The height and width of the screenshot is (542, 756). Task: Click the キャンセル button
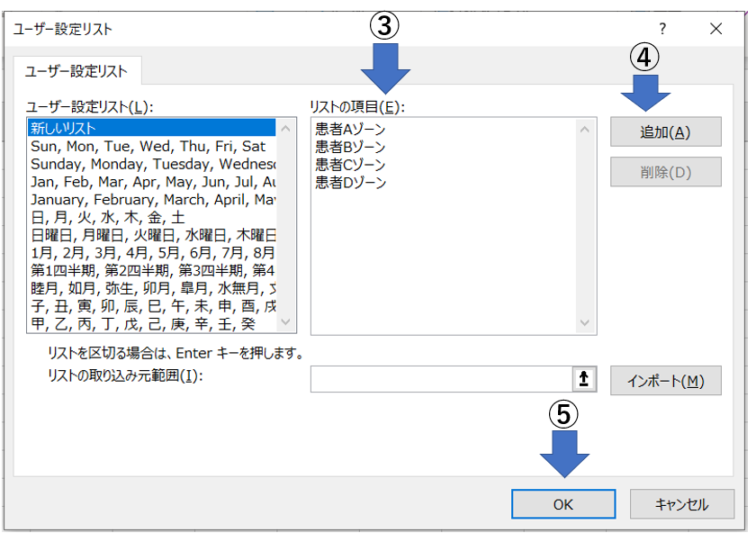coord(682,504)
